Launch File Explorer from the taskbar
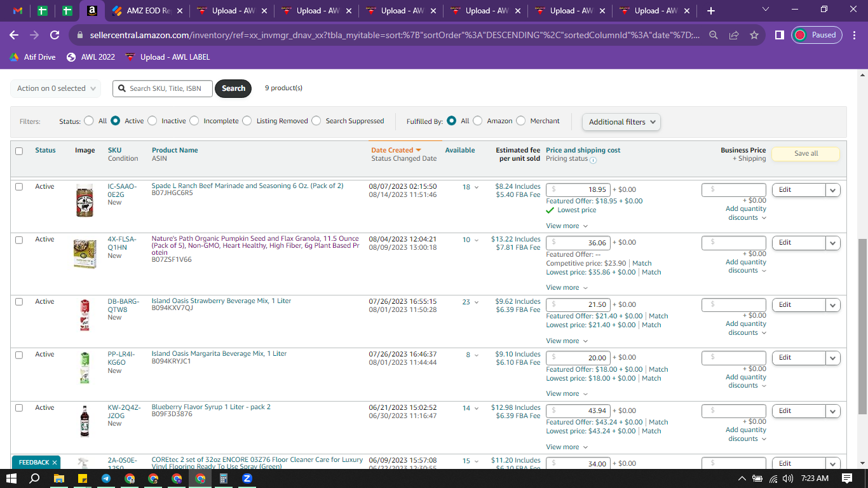Screen dimensions: 868x488 click(x=58, y=478)
